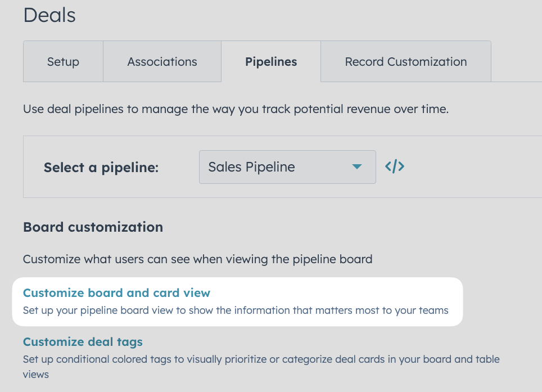This screenshot has height=392, width=542.
Task: Click the word 'views' under deal tags
Action: click(x=36, y=375)
